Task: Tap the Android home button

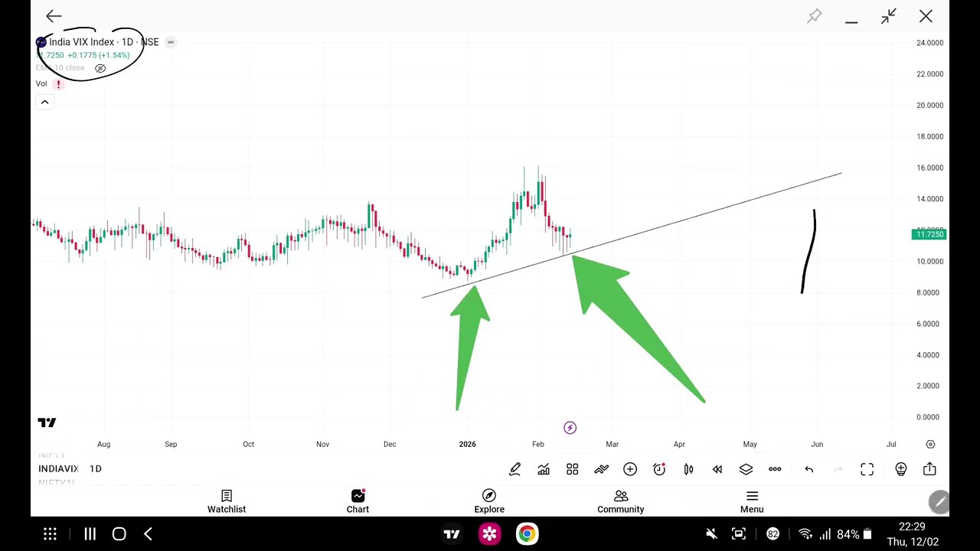Action: [x=119, y=534]
